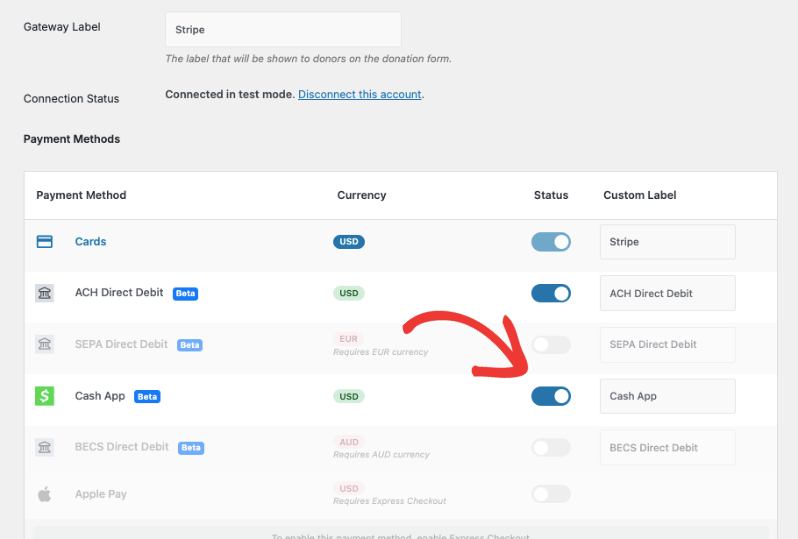Click the Gateway Label text field
Viewport: 798px width, 539px height.
point(283,30)
